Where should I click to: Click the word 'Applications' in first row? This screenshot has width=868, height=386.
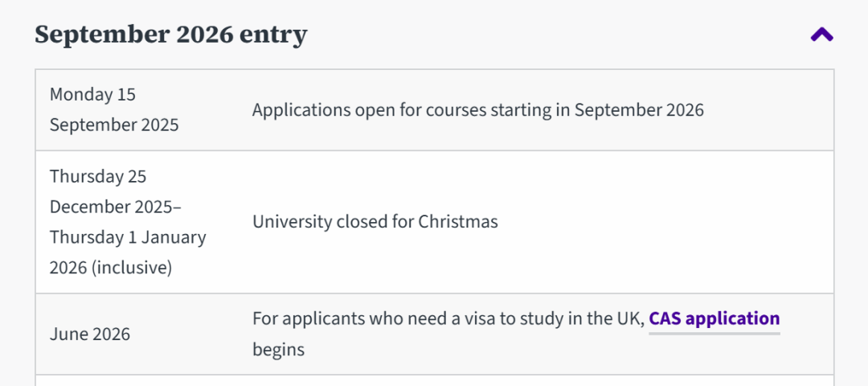coord(301,110)
